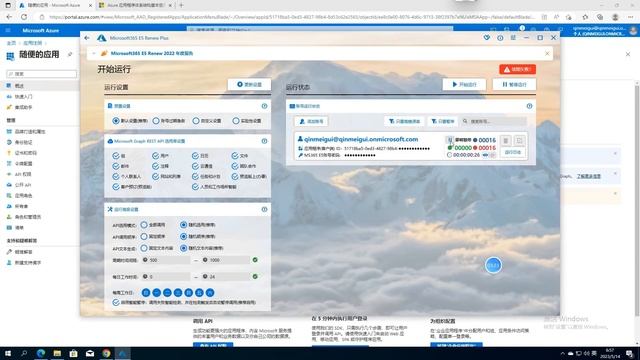Image resolution: width=640 pixels, height=360 pixels.
Task: Dismiss the Microsoft365 E5 Renew 2022 banner
Action: pyautogui.click(x=547, y=53)
